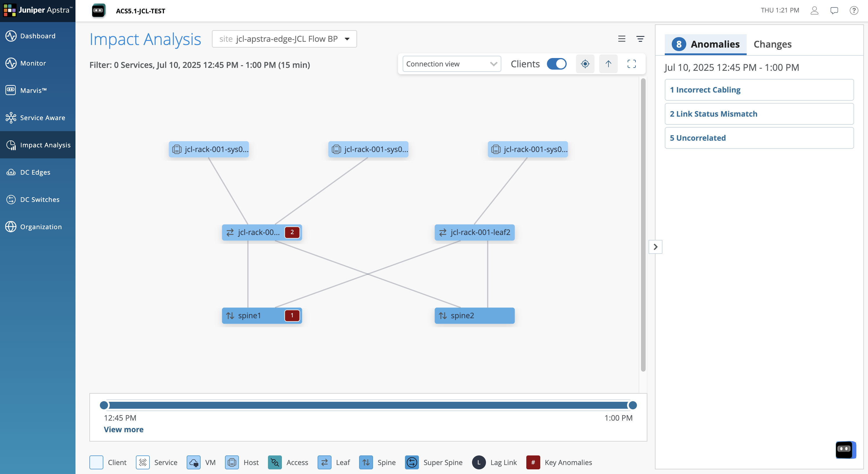Collapse the Anomalies side panel
The width and height of the screenshot is (868, 474).
[x=655, y=247]
